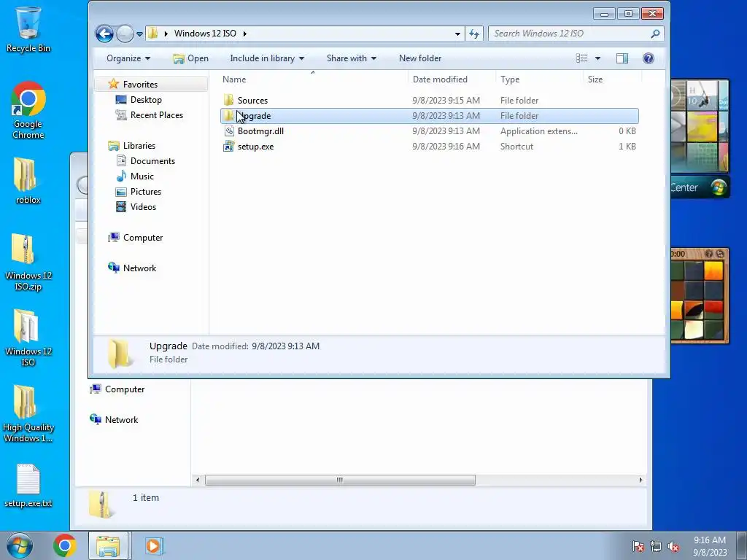This screenshot has width=747, height=560.
Task: Click the Windows Explorer taskbar button
Action: point(108,545)
